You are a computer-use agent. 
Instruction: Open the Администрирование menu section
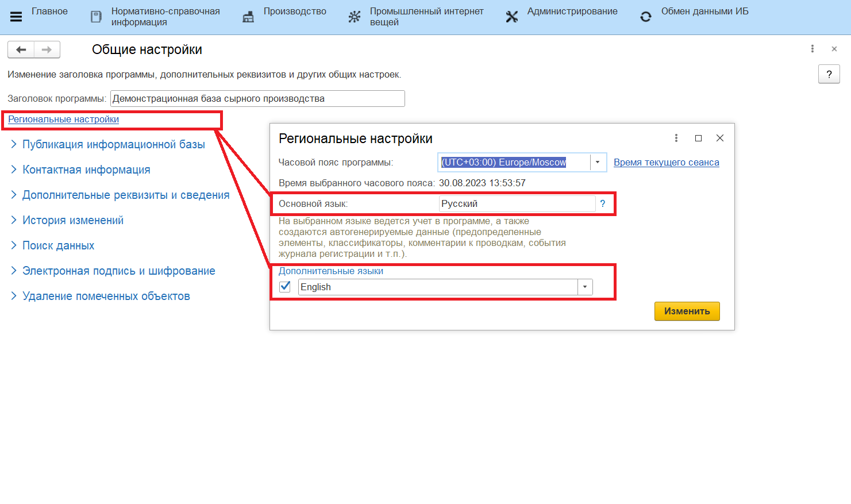pyautogui.click(x=572, y=11)
